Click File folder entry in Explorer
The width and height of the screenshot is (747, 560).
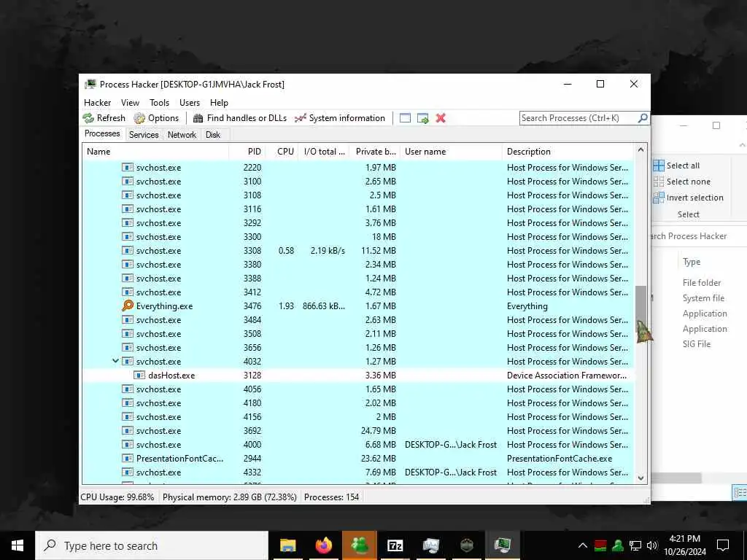coord(702,283)
